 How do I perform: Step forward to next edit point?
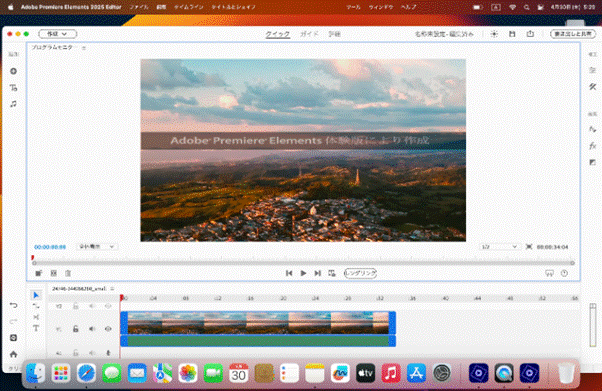point(318,273)
